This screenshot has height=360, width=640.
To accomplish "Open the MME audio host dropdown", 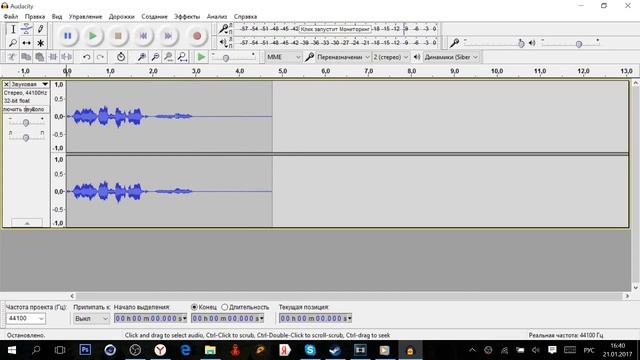I will click(283, 57).
